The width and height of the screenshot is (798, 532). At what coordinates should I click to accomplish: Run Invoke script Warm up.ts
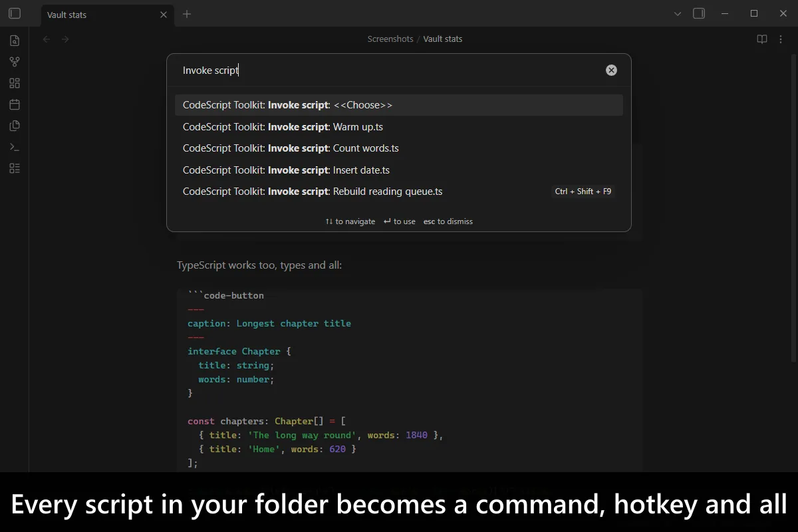click(399, 127)
